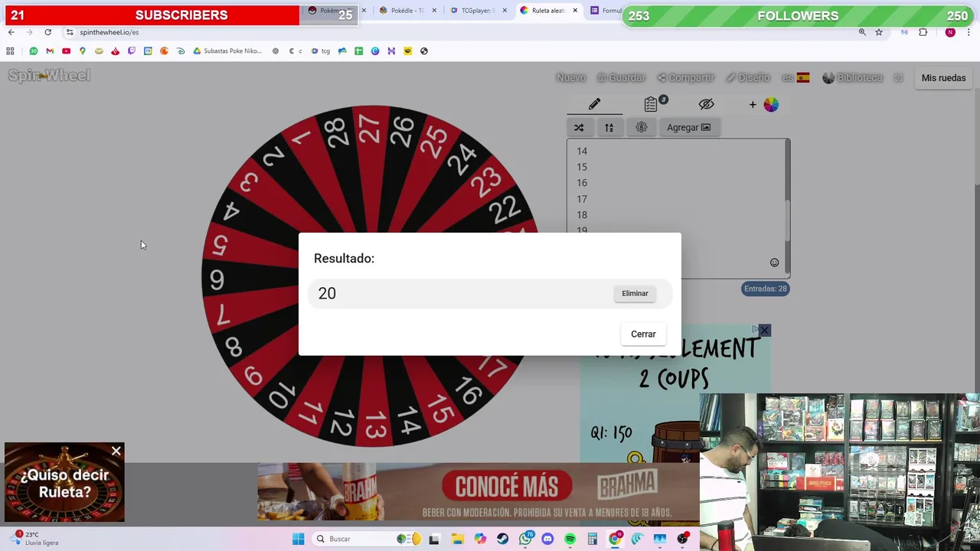Screen dimensions: 980x551
Task: Click Nuevo in the wheel menu
Action: click(570, 77)
